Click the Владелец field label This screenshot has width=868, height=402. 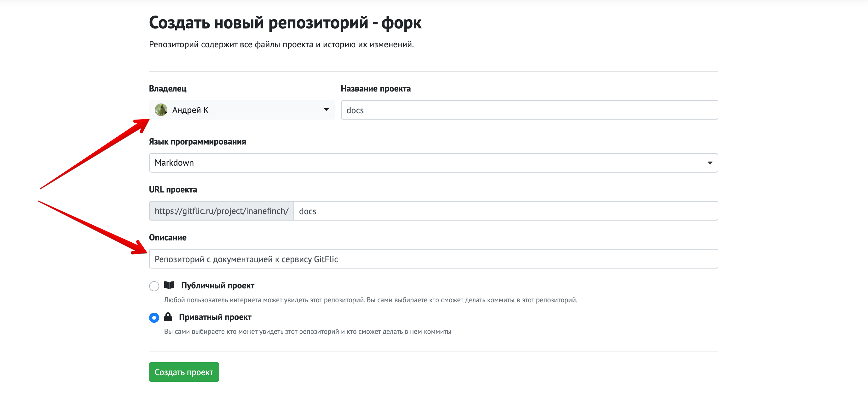click(167, 89)
